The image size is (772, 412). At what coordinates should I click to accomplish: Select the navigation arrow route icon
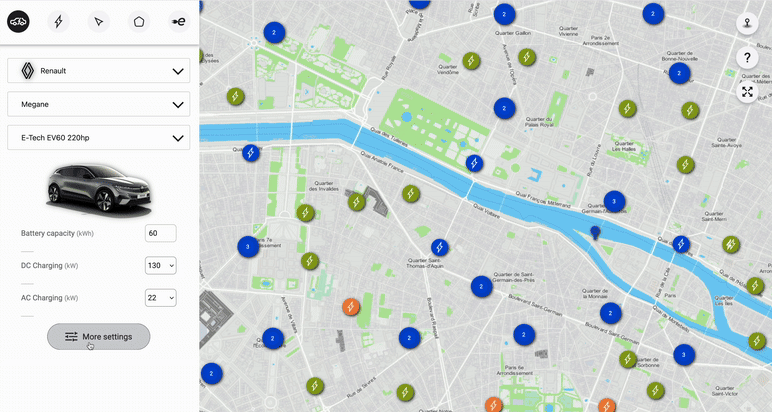pos(98,21)
